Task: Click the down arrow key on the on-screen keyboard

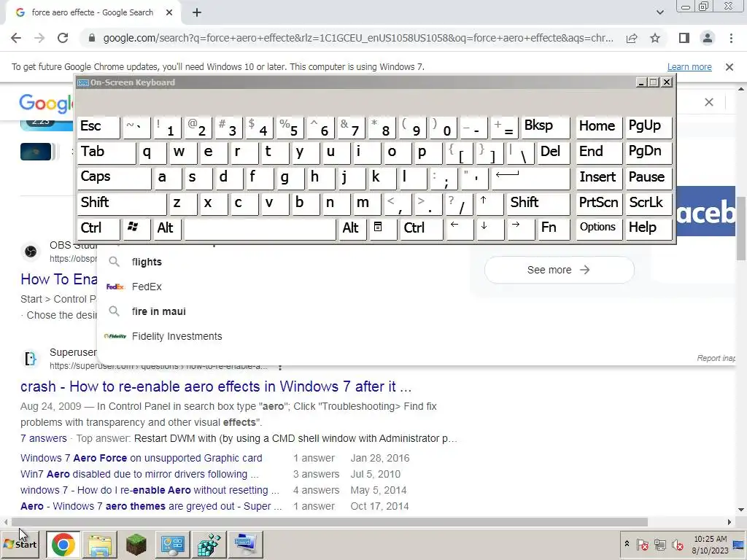Action: pyautogui.click(x=489, y=228)
